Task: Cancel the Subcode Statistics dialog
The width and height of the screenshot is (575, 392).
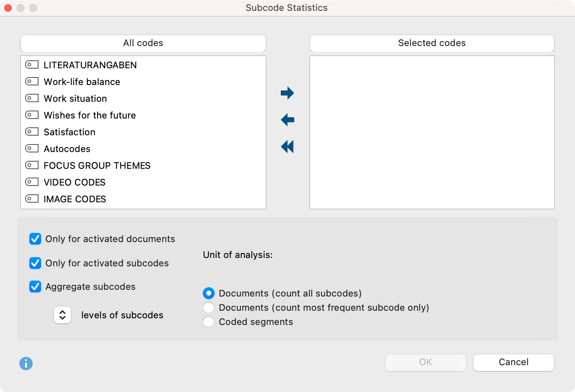Action: 514,362
